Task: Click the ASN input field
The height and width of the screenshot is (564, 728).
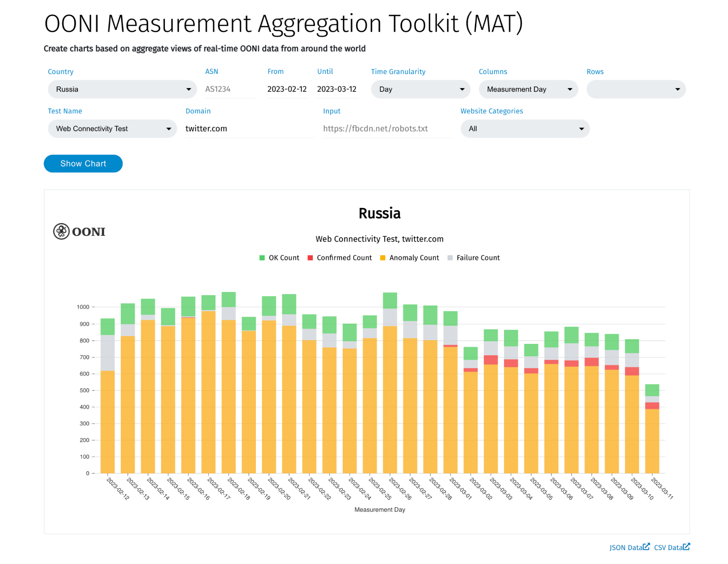Action: pos(229,89)
